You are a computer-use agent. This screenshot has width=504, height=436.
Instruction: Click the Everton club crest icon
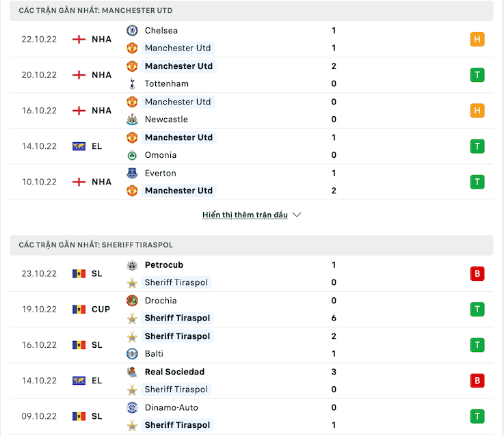click(x=132, y=173)
